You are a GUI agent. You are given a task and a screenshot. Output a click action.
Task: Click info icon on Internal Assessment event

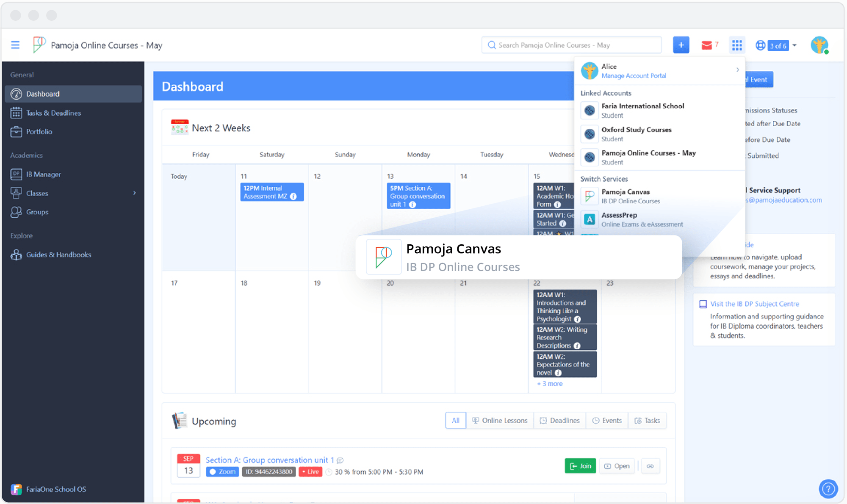click(293, 196)
